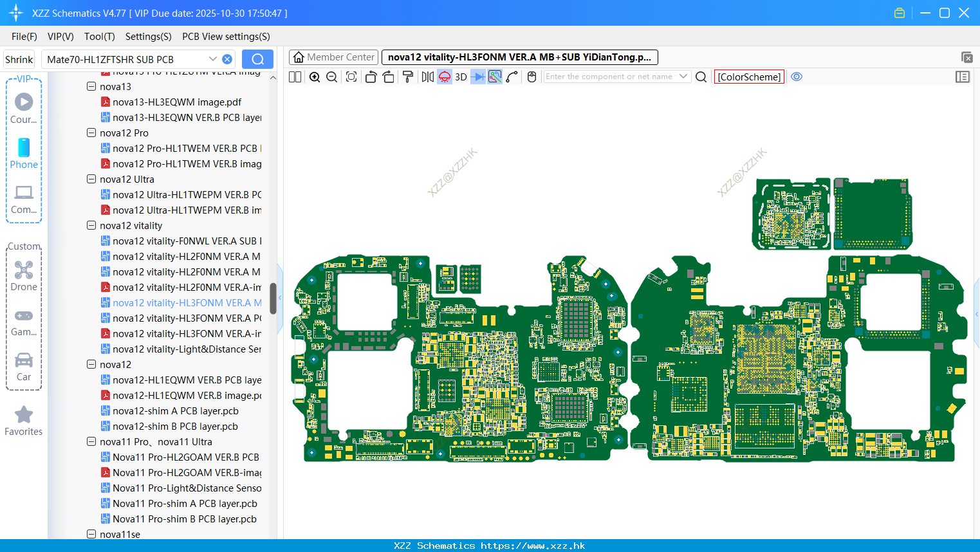The height and width of the screenshot is (552, 980).
Task: Click the blue search button
Action: click(257, 59)
